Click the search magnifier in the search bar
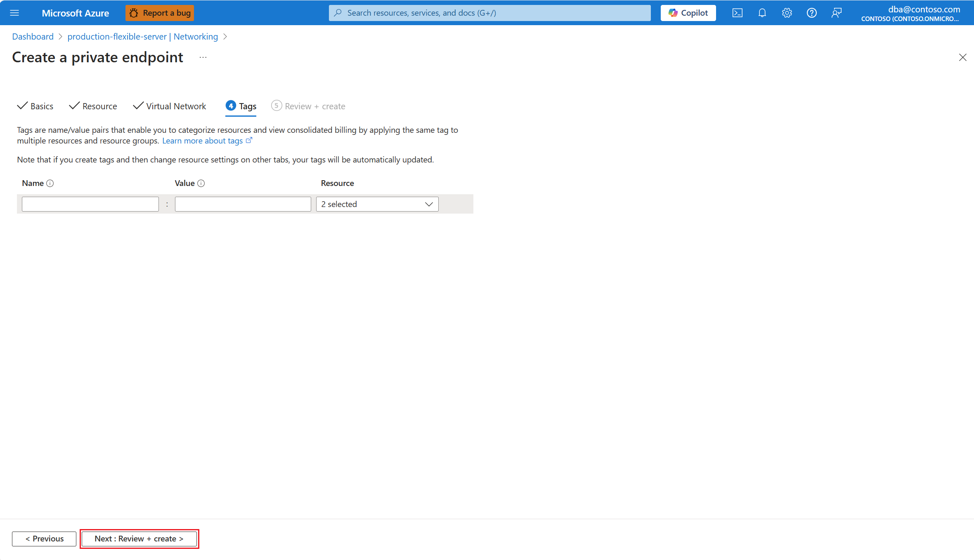 pyautogui.click(x=338, y=13)
